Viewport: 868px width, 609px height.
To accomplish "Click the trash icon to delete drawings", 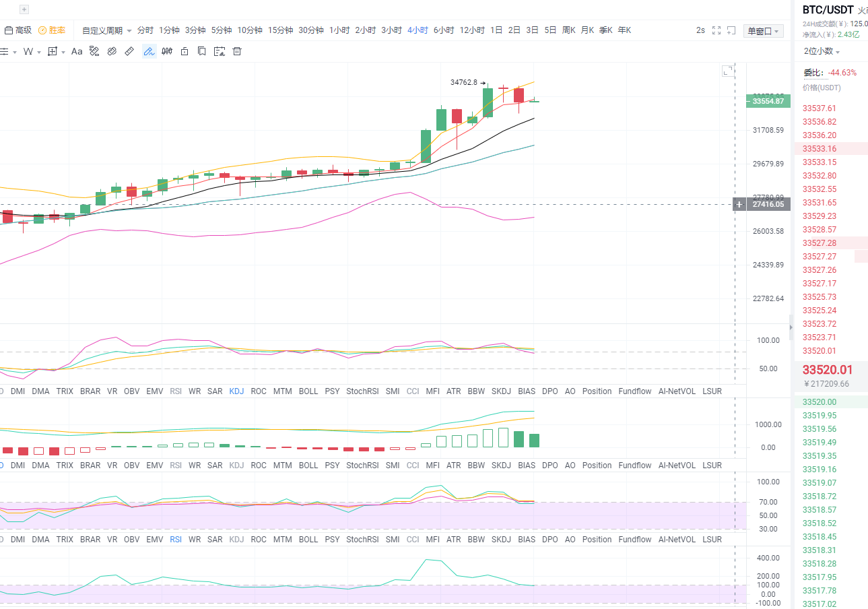I will pos(236,51).
